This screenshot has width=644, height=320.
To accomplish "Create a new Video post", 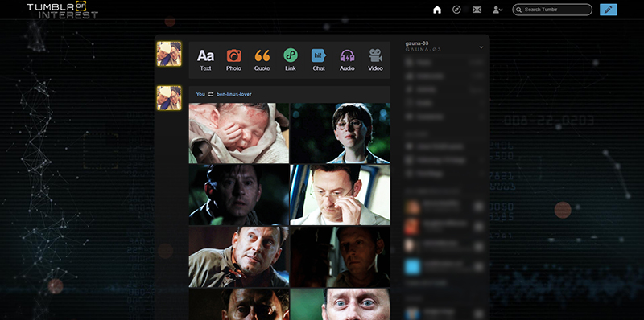I will pyautogui.click(x=375, y=59).
